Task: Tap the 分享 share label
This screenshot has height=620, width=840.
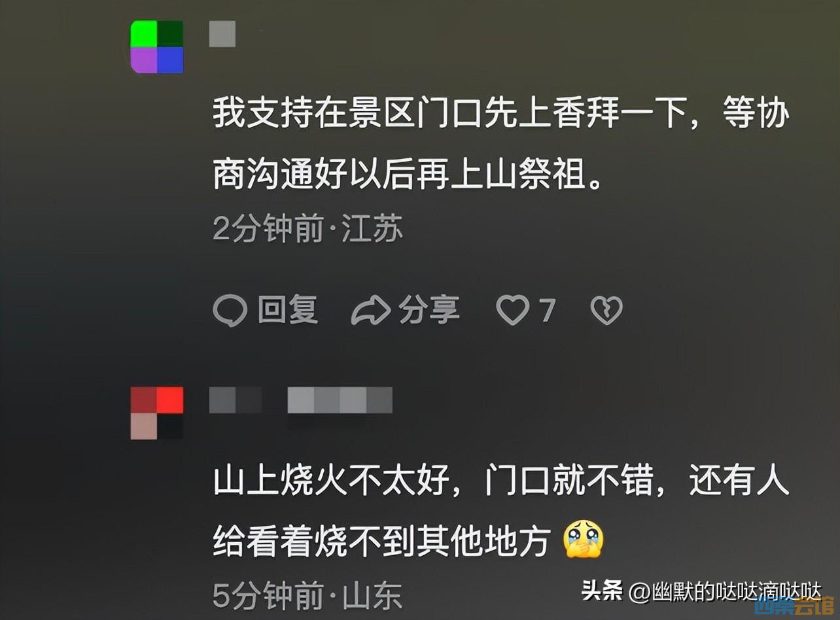Action: click(x=429, y=310)
